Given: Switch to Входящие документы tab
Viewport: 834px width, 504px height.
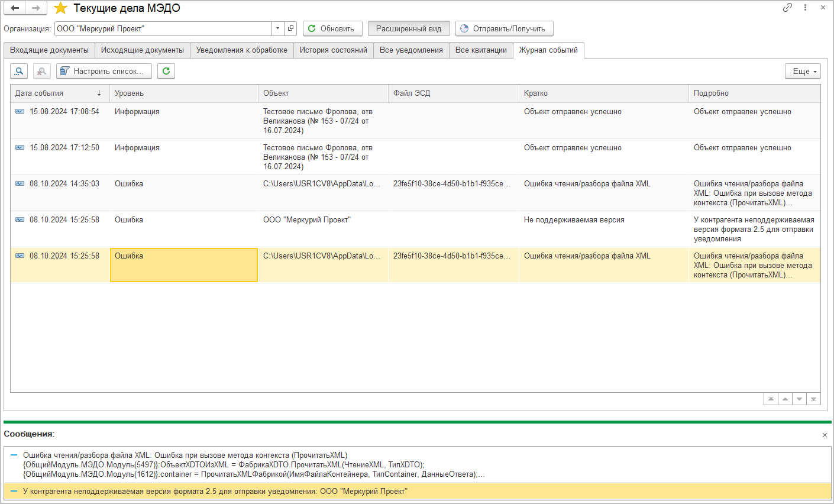Looking at the screenshot, I should tap(49, 50).
